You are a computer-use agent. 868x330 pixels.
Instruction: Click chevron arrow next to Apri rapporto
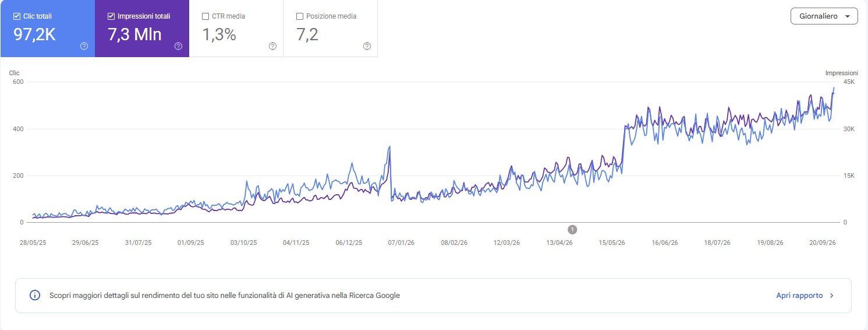pos(832,296)
